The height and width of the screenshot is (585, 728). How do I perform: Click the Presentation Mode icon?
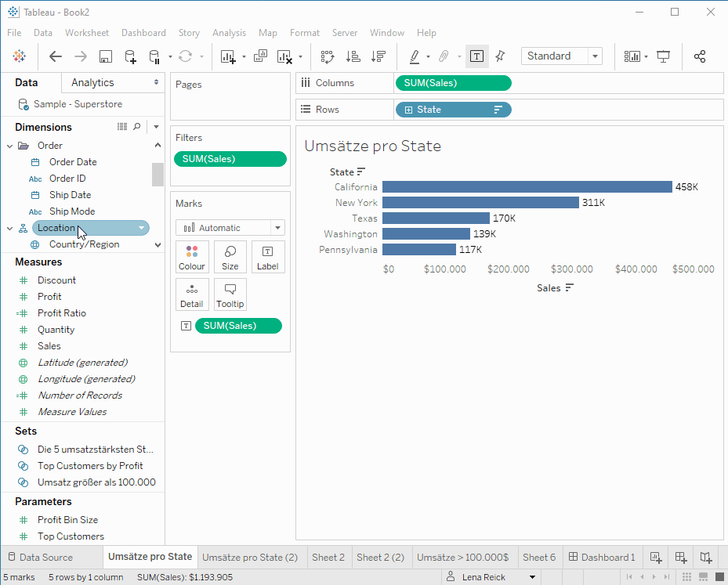663,56
